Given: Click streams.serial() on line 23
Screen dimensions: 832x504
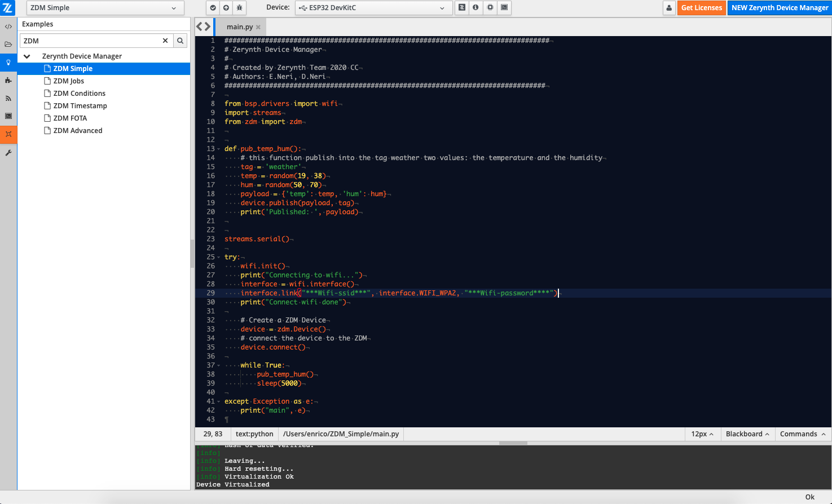Looking at the screenshot, I should click(257, 239).
